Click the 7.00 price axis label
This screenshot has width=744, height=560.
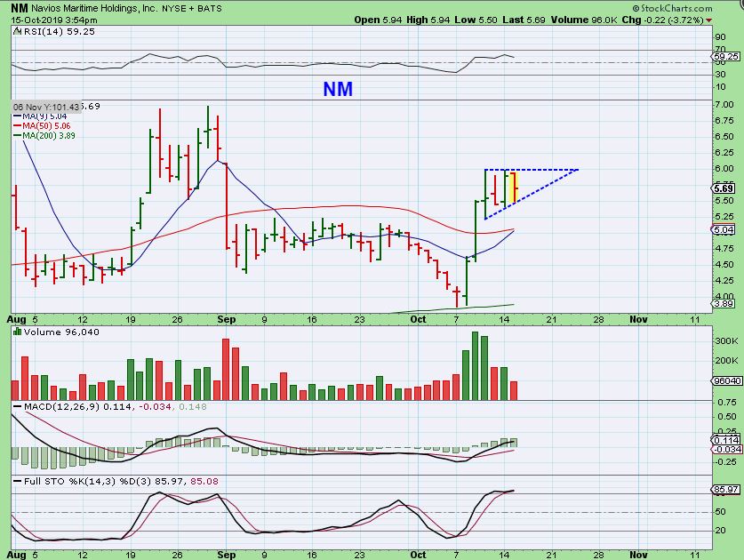(724, 104)
